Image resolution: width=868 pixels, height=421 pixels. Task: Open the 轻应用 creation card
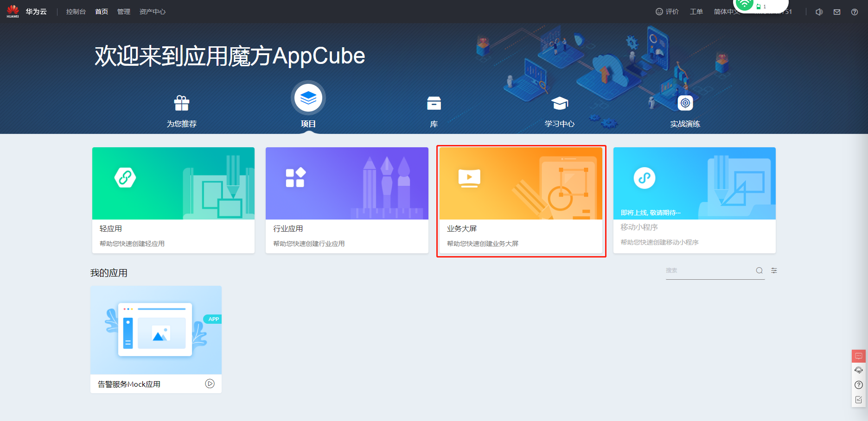tap(173, 200)
